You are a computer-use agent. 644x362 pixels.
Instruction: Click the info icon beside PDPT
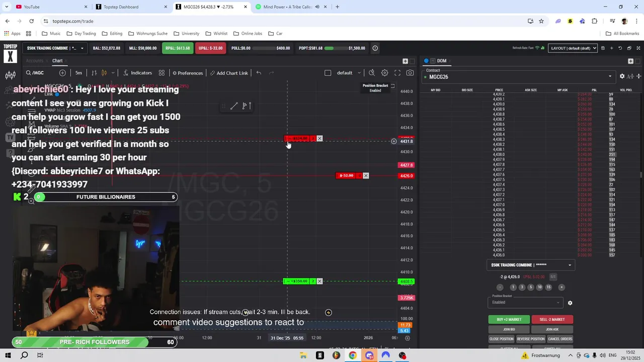[375, 48]
